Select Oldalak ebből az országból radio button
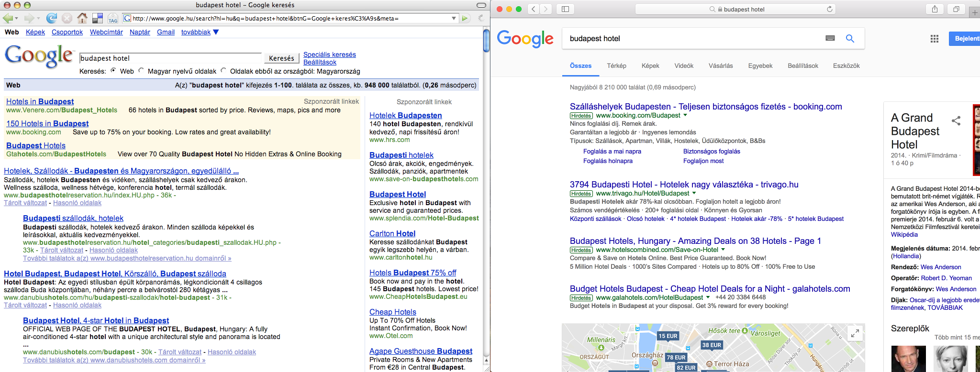 [223, 70]
